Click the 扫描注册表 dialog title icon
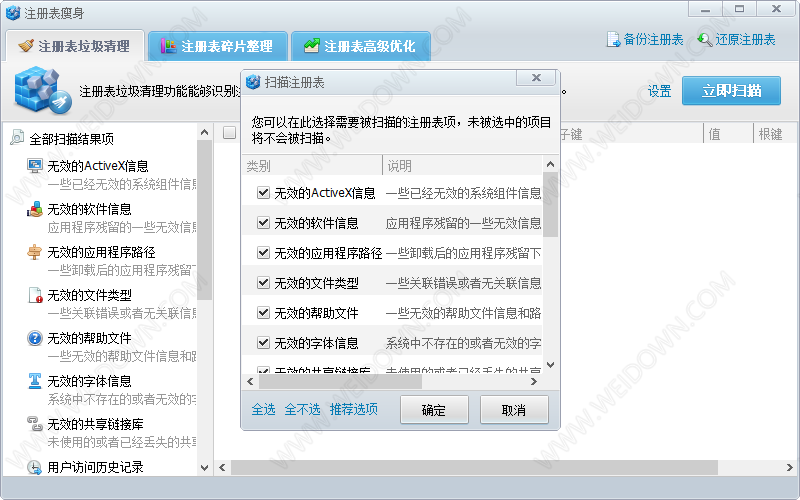 point(254,82)
